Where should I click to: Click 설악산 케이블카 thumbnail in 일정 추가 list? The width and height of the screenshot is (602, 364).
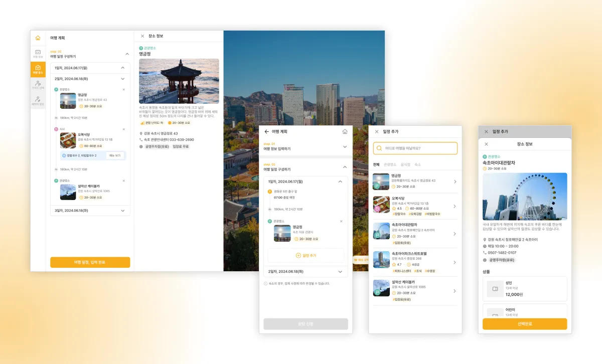pyautogui.click(x=381, y=288)
